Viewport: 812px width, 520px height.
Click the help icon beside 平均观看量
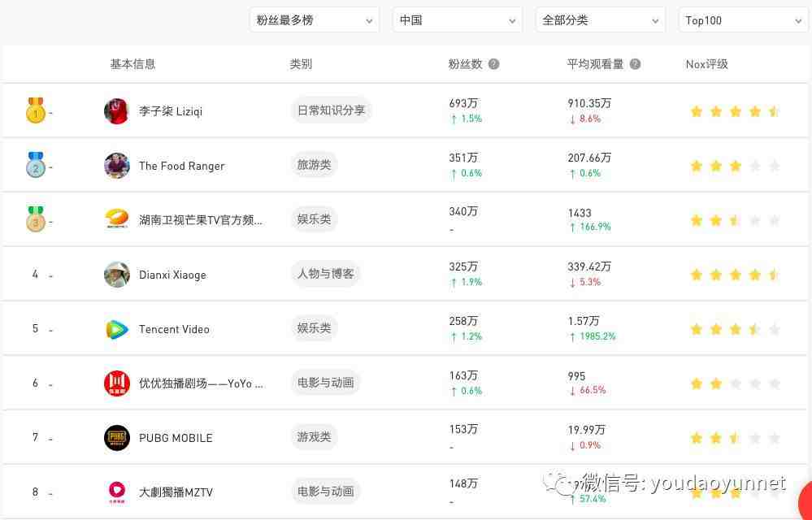point(636,64)
